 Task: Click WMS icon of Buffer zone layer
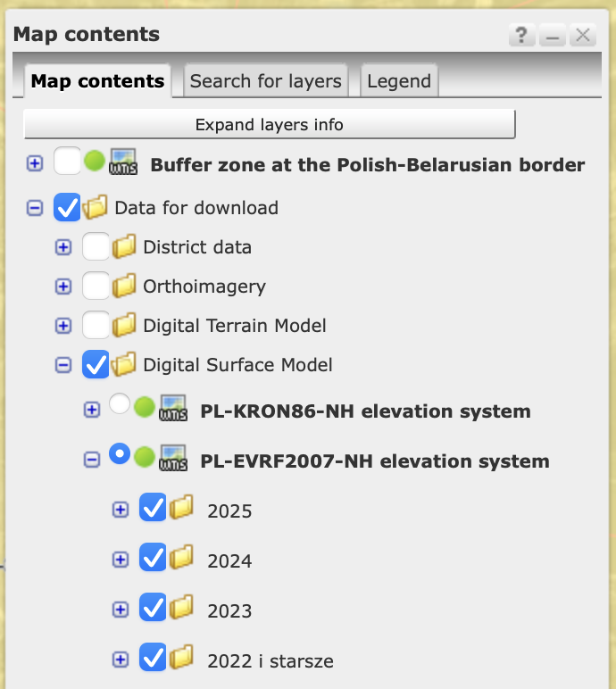click(123, 162)
